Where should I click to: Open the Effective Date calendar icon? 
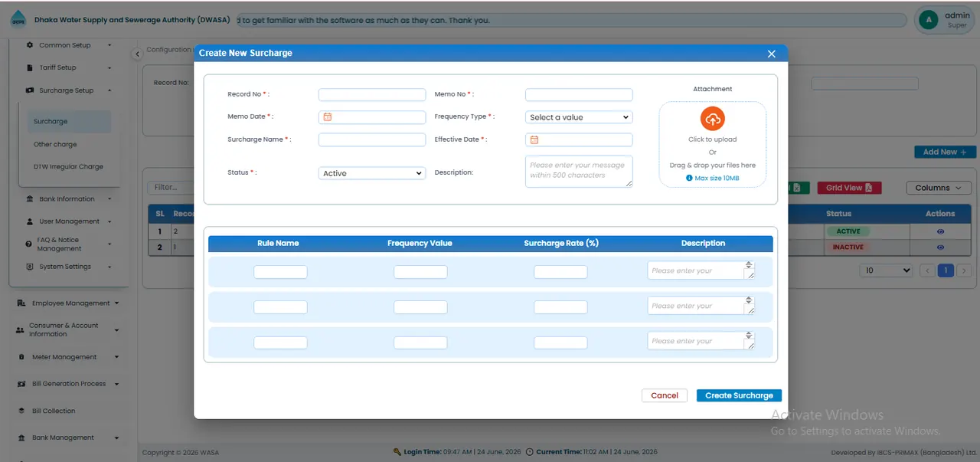click(534, 139)
